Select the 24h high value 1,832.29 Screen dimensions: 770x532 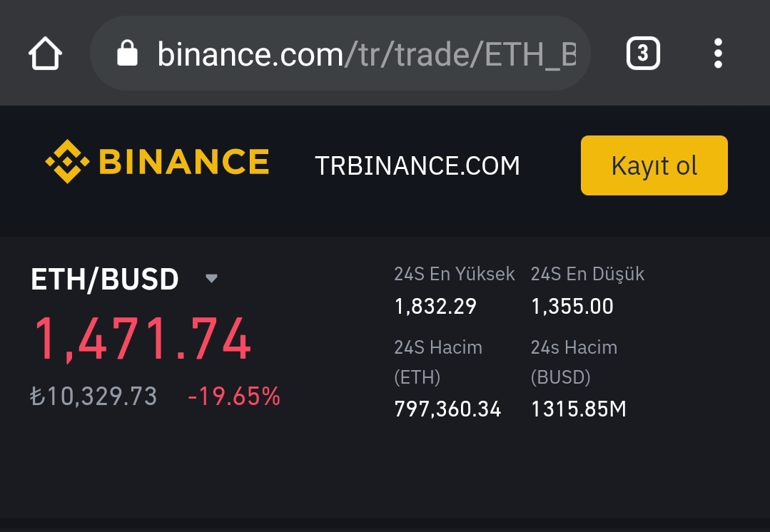tap(435, 307)
